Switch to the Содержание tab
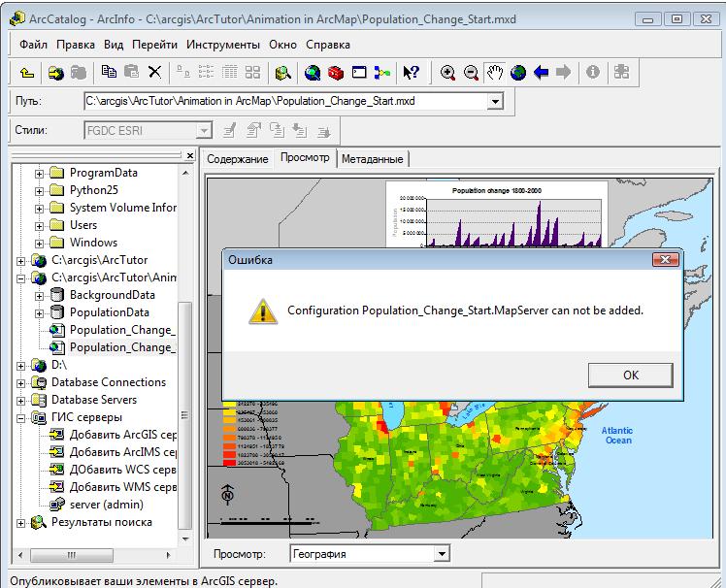 click(x=238, y=159)
